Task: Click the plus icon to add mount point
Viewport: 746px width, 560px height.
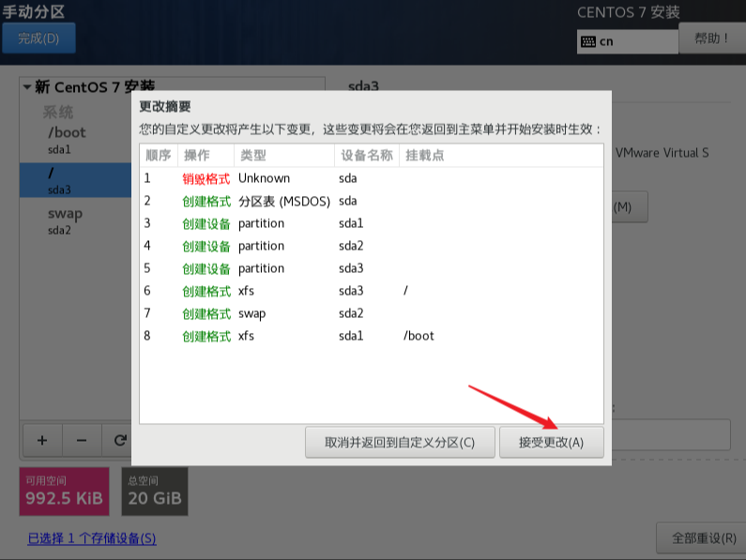Action: point(42,440)
